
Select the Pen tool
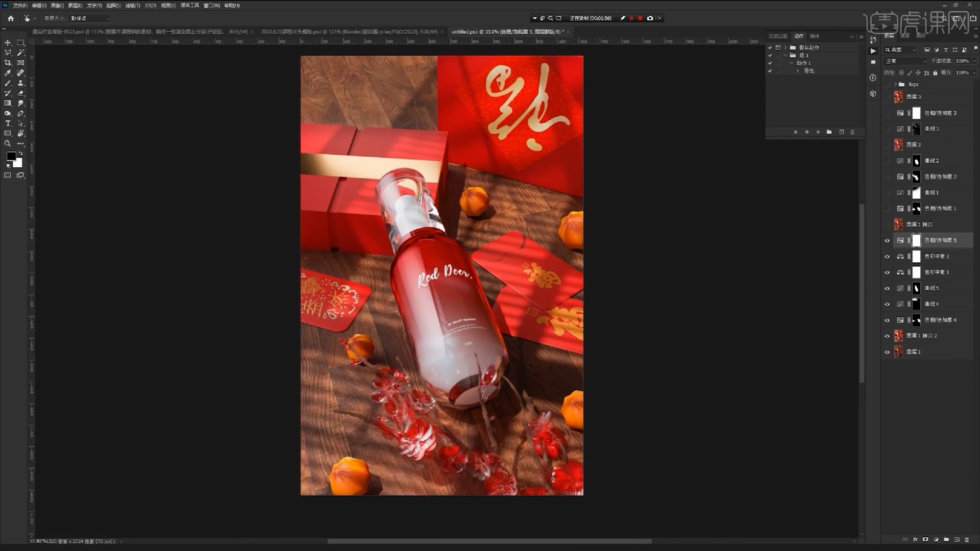point(20,113)
